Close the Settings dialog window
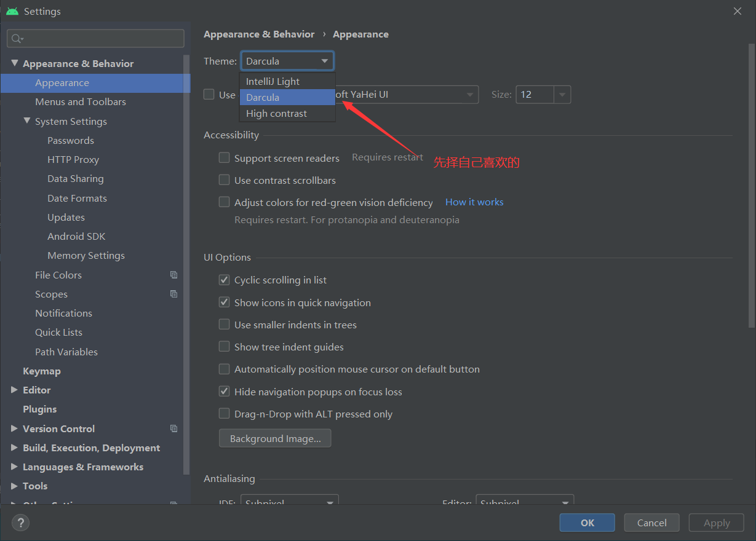Viewport: 756px width, 541px height. [x=738, y=11]
